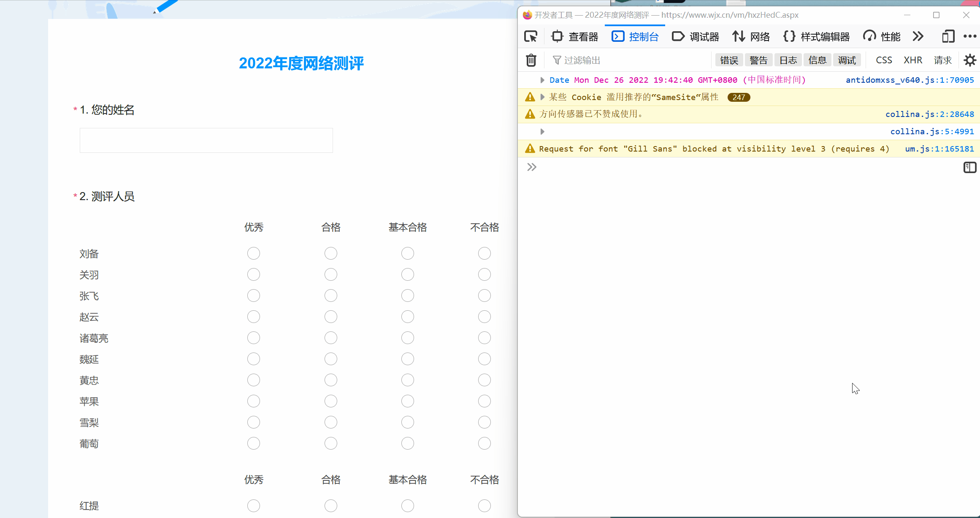Show more devtools tabs via double-chevron

(x=918, y=36)
